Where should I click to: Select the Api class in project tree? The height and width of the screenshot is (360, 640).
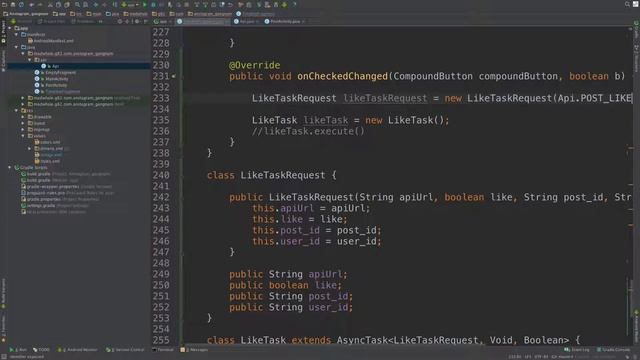click(x=51, y=66)
